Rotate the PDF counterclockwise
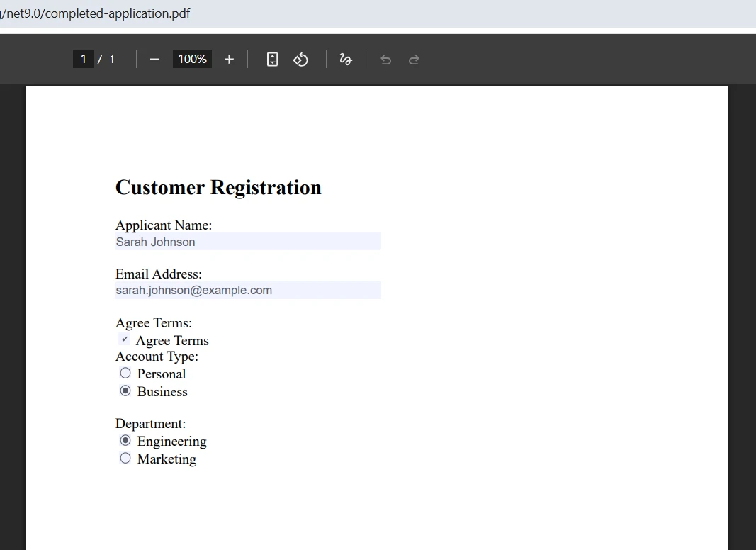 (300, 60)
